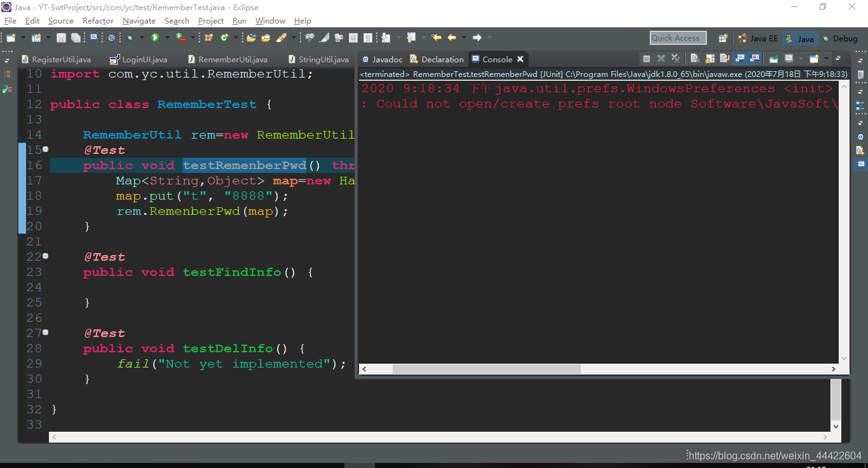Click the Clear Console icon
Image resolution: width=868 pixels, height=468 pixels.
[695, 59]
